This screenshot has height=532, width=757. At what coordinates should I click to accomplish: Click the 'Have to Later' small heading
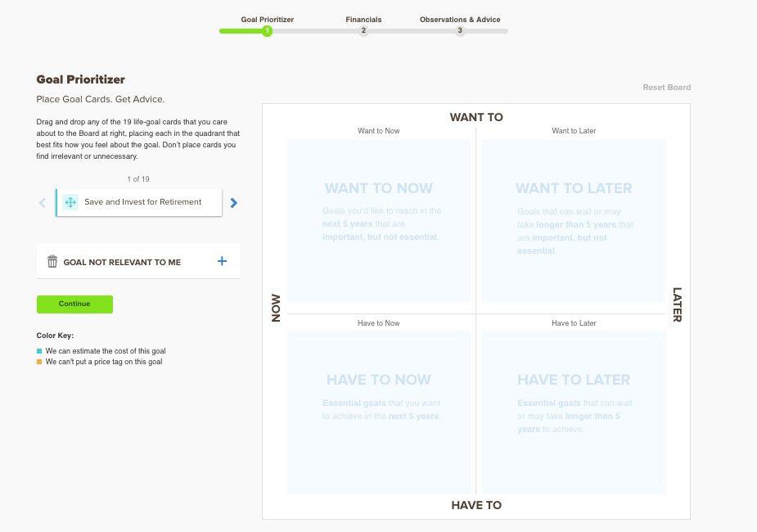[574, 323]
